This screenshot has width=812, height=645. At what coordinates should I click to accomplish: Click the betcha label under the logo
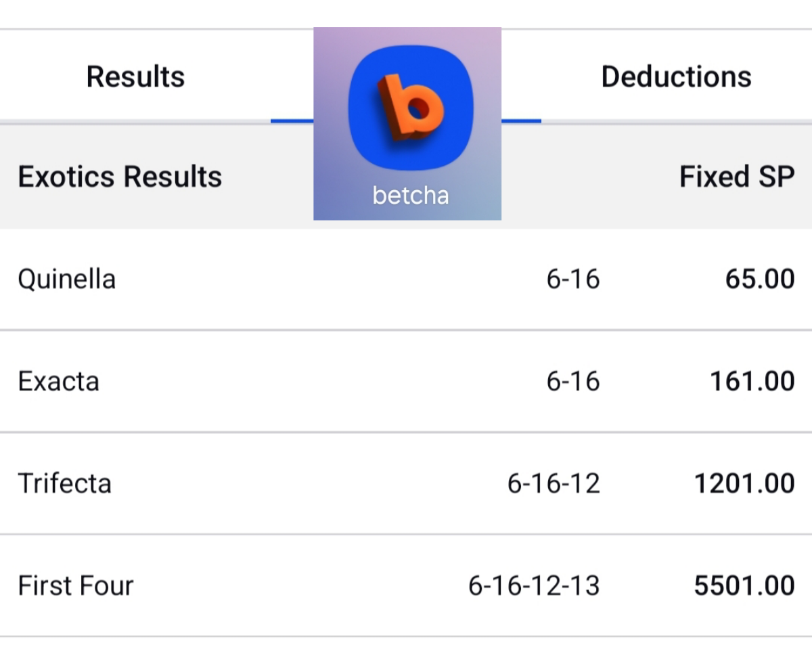tap(410, 196)
